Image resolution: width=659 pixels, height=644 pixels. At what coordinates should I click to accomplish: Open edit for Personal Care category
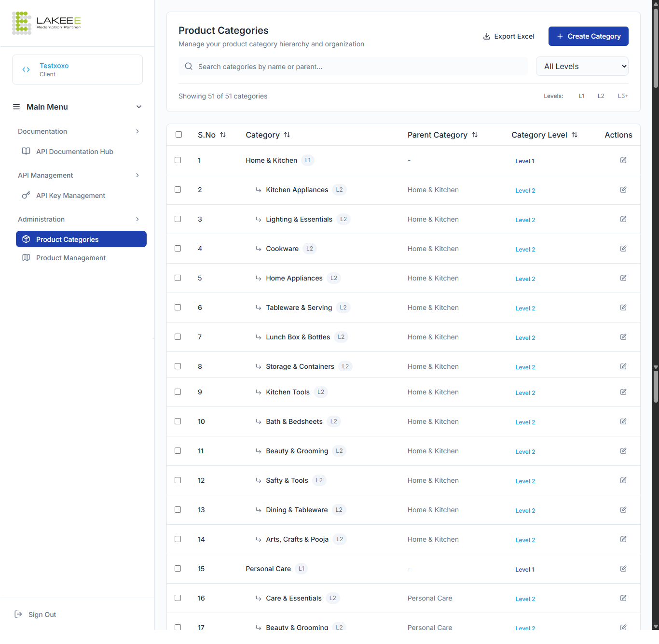623,569
